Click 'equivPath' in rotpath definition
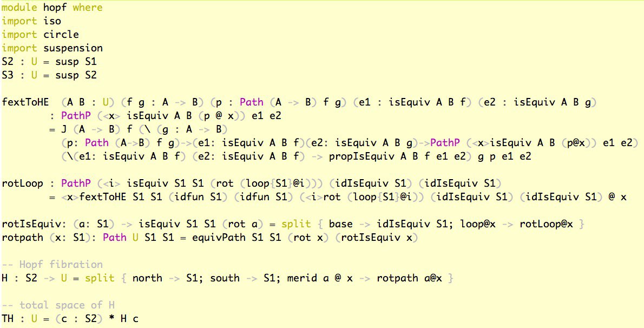This screenshot has width=644, height=328. point(219,238)
